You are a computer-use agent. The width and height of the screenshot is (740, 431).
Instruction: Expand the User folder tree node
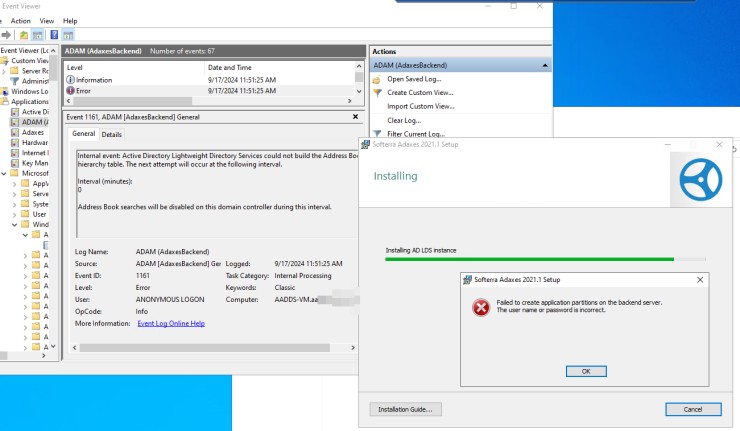[x=15, y=215]
